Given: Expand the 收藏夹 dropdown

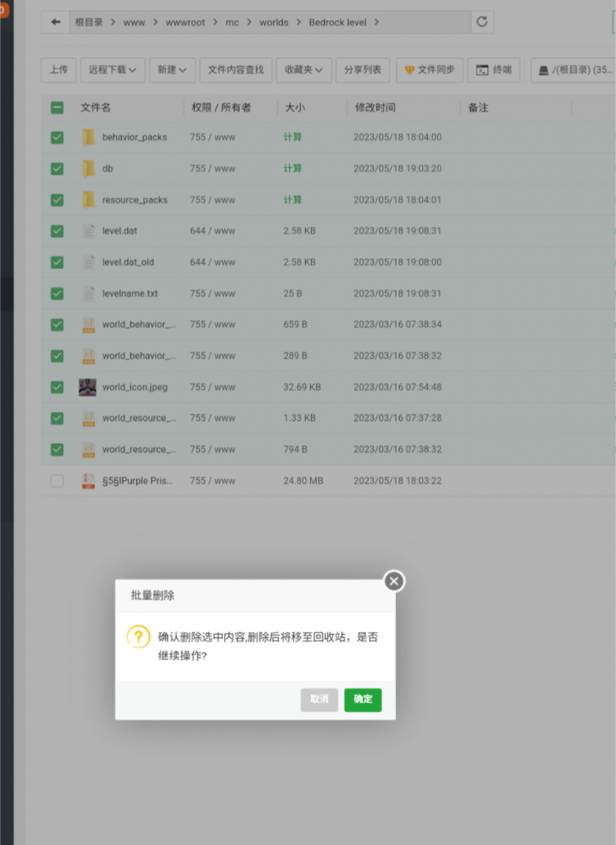Looking at the screenshot, I should [304, 70].
